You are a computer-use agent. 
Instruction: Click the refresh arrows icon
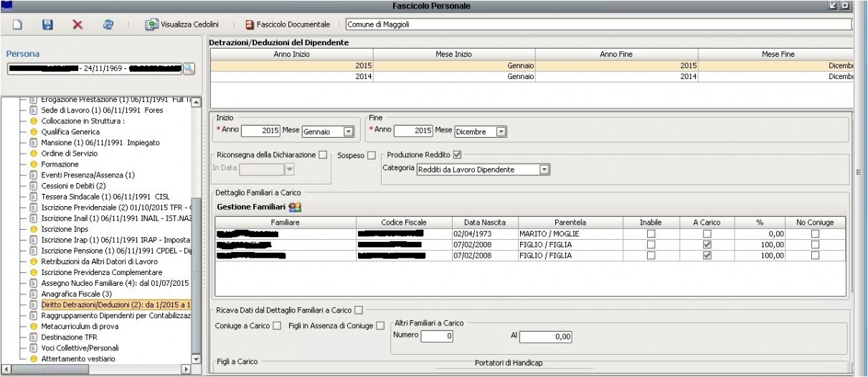click(108, 24)
